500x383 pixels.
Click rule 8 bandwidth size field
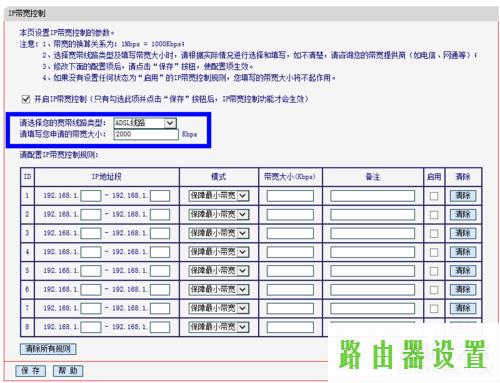click(290, 327)
